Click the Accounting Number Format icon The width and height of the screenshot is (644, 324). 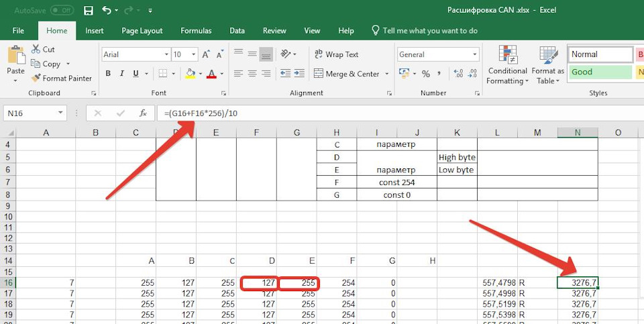tap(404, 74)
